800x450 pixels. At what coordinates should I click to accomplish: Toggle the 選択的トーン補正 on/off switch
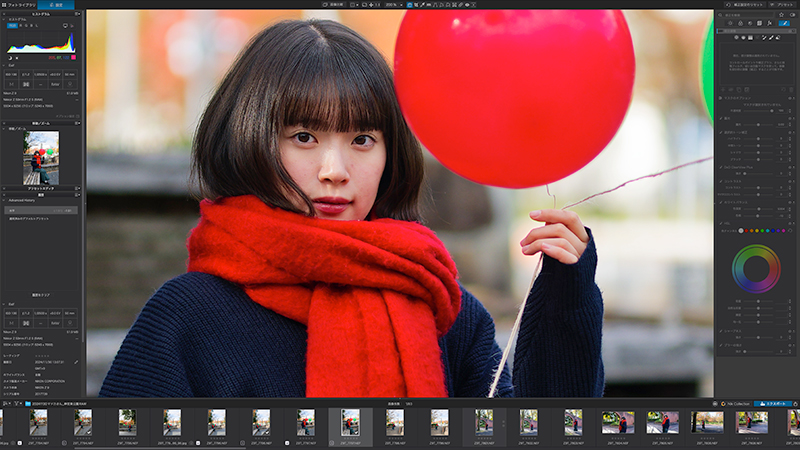click(x=790, y=133)
